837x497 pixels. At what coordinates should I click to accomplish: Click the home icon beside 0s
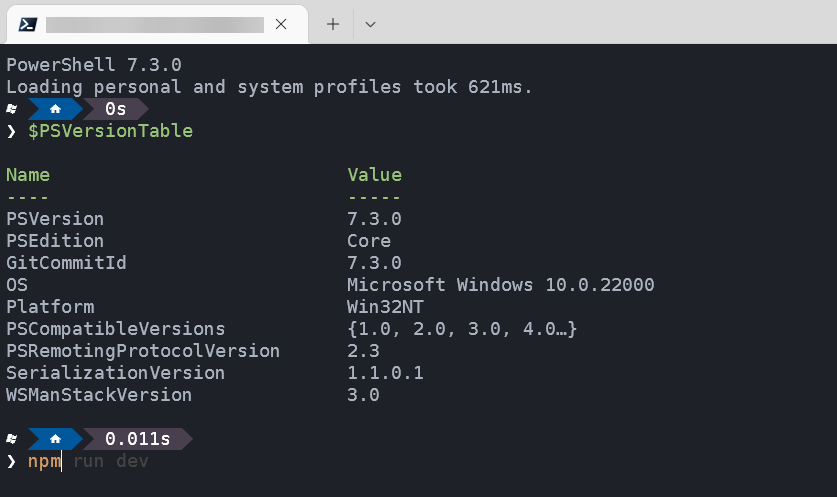click(x=55, y=109)
